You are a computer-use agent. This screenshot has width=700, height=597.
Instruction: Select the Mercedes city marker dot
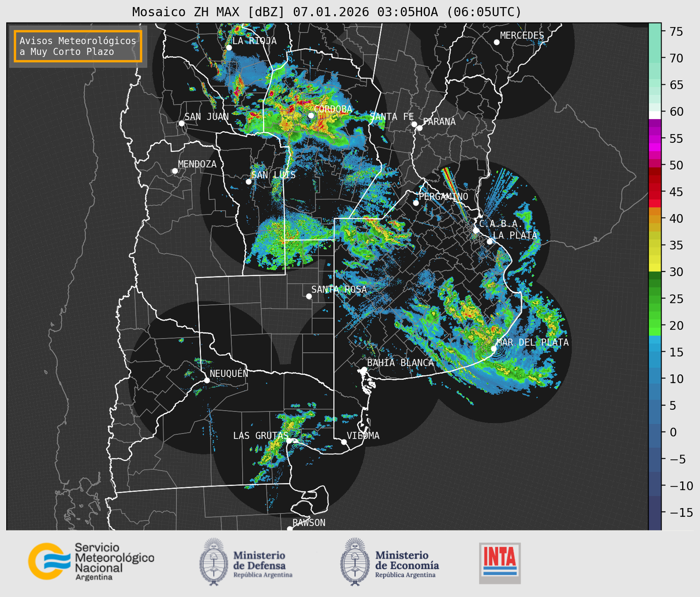click(496, 42)
